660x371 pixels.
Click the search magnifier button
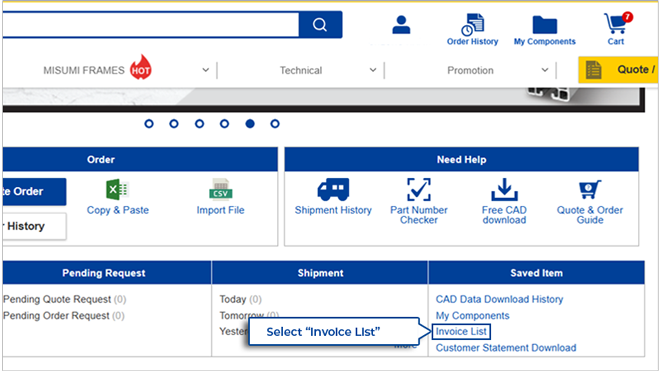(320, 25)
